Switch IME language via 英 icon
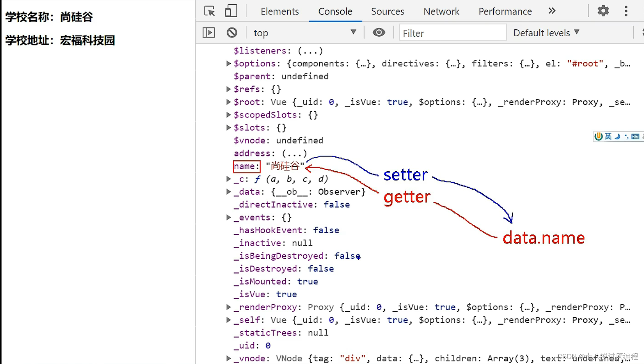The height and width of the screenshot is (364, 644). 608,136
